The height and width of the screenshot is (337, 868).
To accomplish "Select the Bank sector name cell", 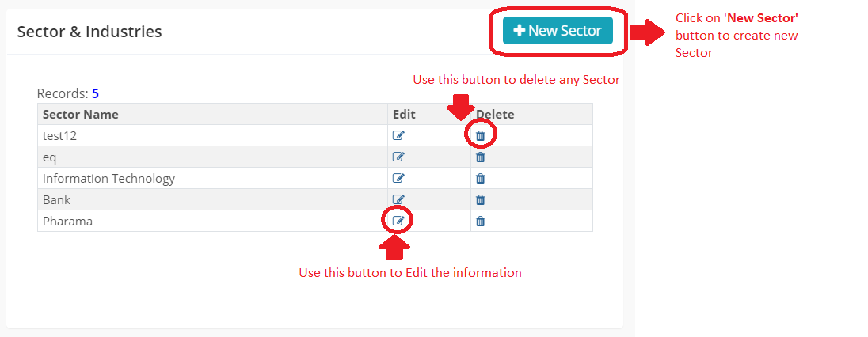I will click(56, 200).
